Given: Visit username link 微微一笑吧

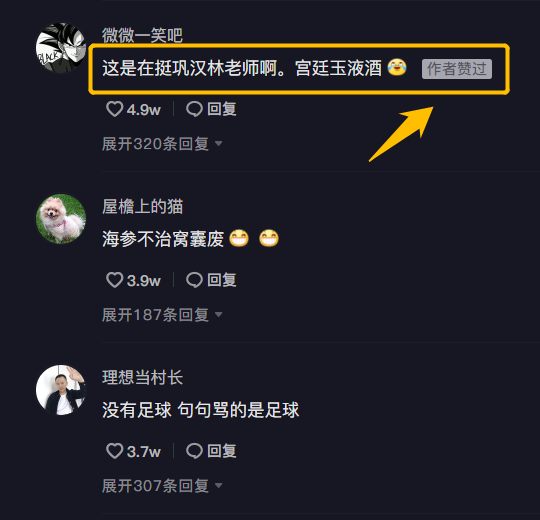Looking at the screenshot, I should pos(142,35).
